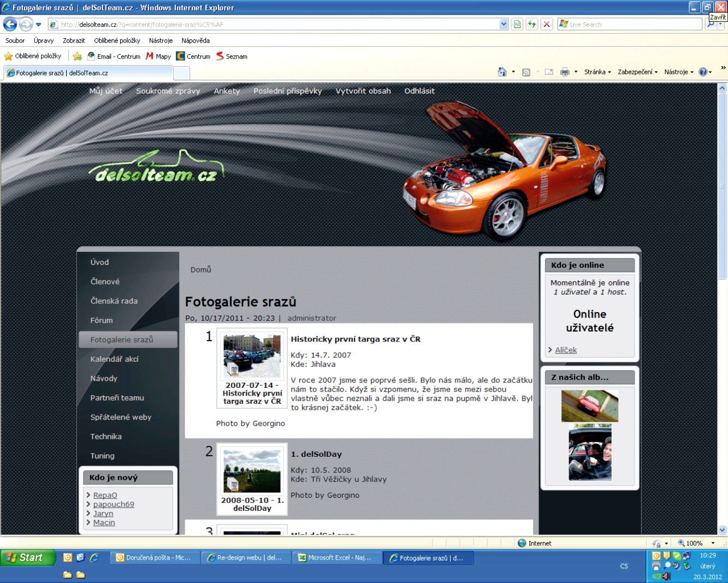This screenshot has width=728, height=583.
Task: Open the Nápověda menu
Action: [196, 40]
